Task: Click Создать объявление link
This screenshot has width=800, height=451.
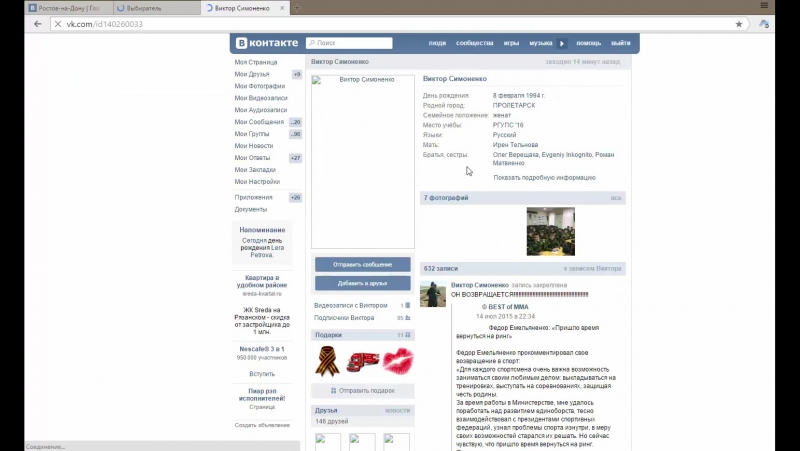Action: tap(262, 425)
